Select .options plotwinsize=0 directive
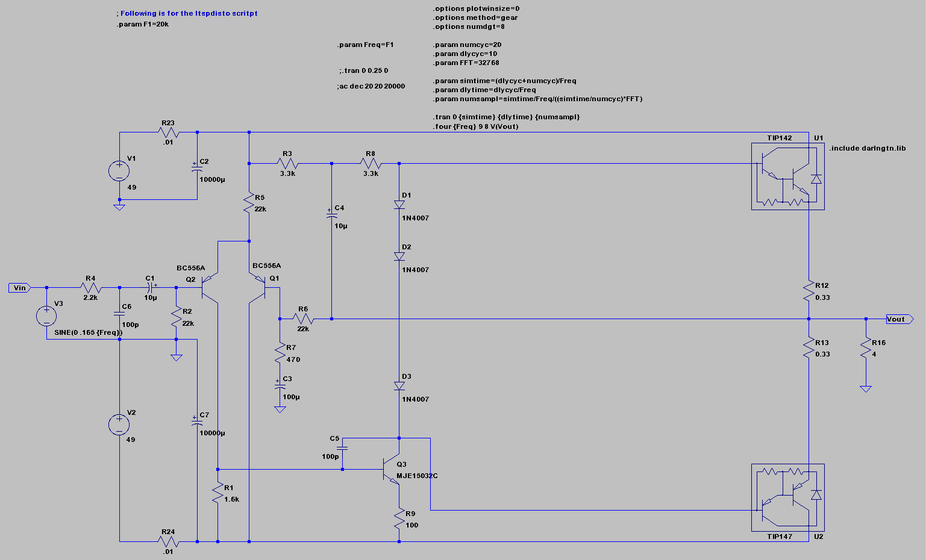The height and width of the screenshot is (560, 926). coord(476,8)
